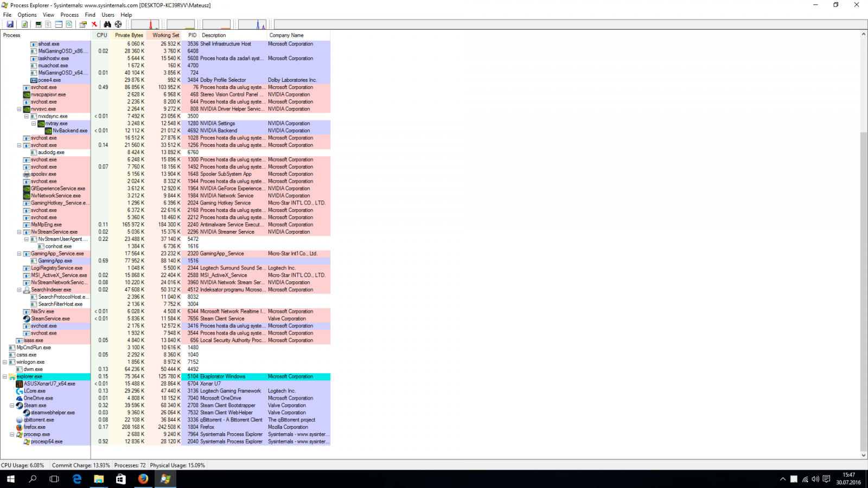Click the View DLLs/Handles toolbar icon
Viewport: 868px width, 488px height.
click(69, 24)
